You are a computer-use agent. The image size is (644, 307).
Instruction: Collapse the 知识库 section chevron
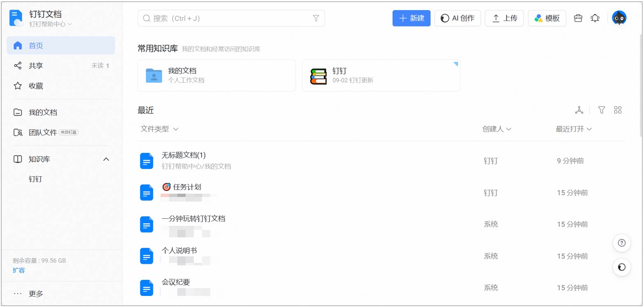point(106,159)
